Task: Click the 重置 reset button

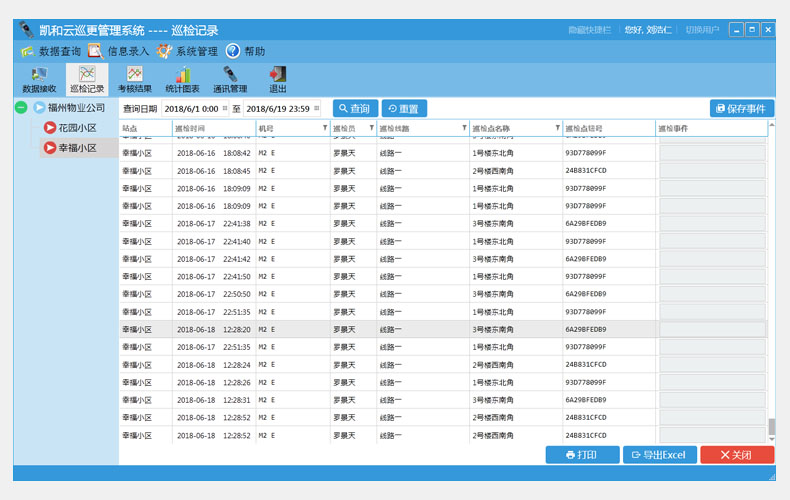Action: tap(404, 108)
